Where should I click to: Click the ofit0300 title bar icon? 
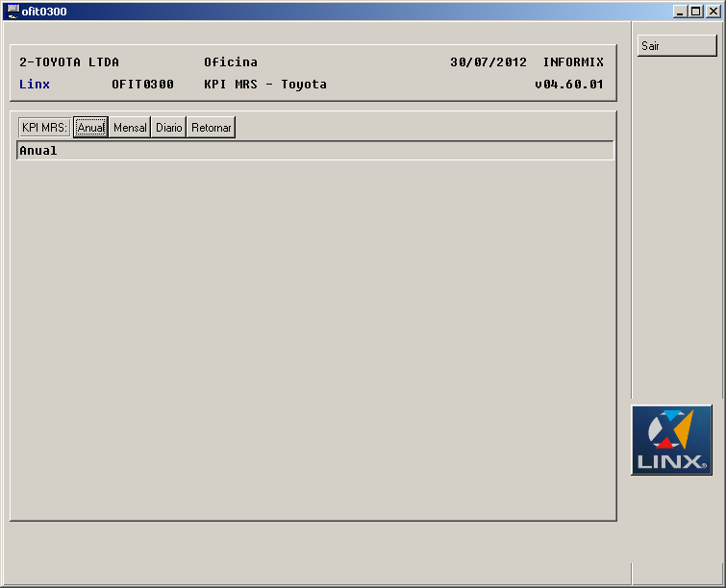pos(13,12)
